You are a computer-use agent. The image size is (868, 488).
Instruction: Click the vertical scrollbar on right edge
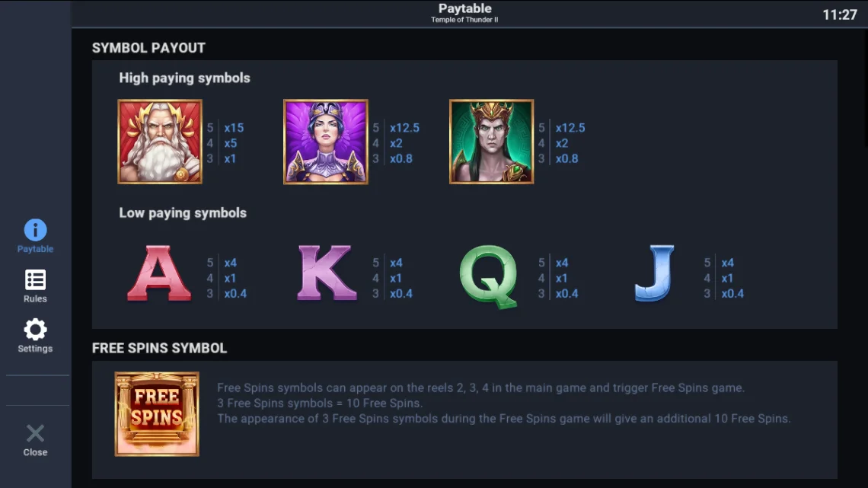tap(865, 88)
